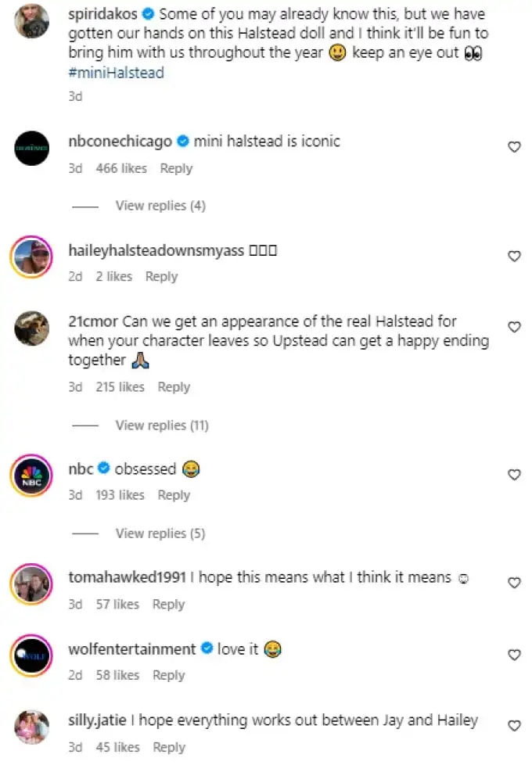532x765 pixels.
Task: Reply to tomahawked1991's comment
Action: [168, 605]
